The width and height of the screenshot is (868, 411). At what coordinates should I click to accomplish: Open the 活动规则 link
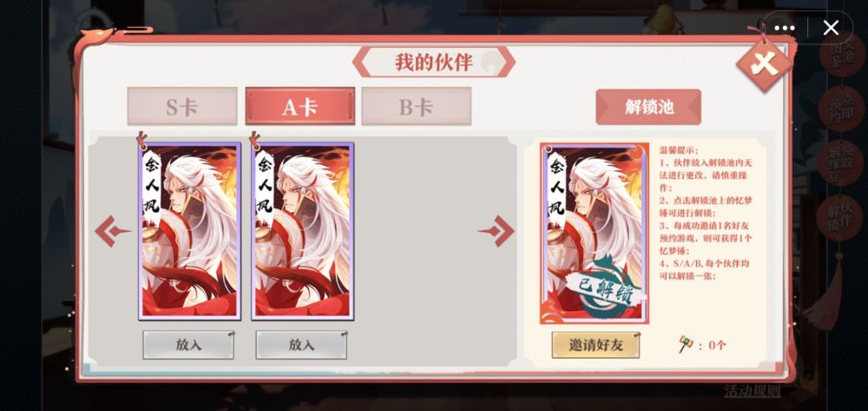pos(753,390)
